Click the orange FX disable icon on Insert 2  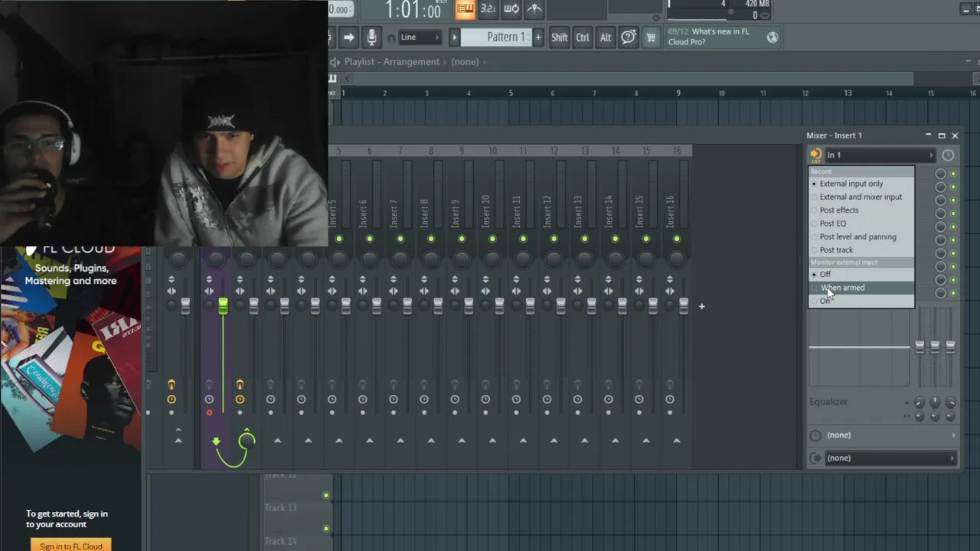[x=240, y=385]
